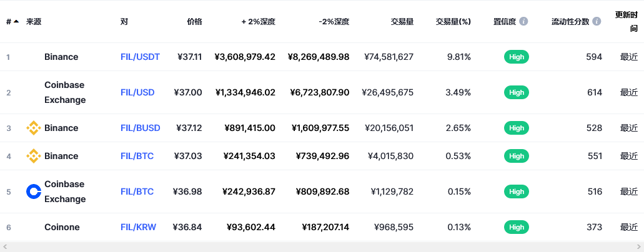Open the FIL/USD Coinbase pair
This screenshot has height=252, width=644.
(x=137, y=92)
